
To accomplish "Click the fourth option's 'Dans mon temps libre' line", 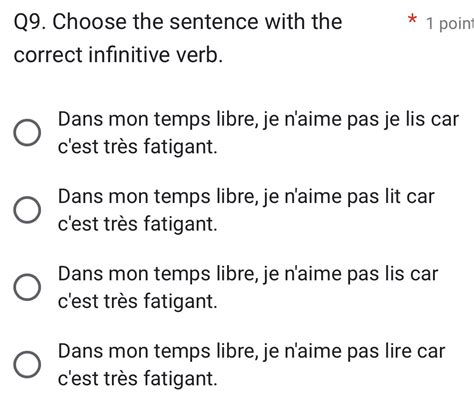I will [x=252, y=351].
